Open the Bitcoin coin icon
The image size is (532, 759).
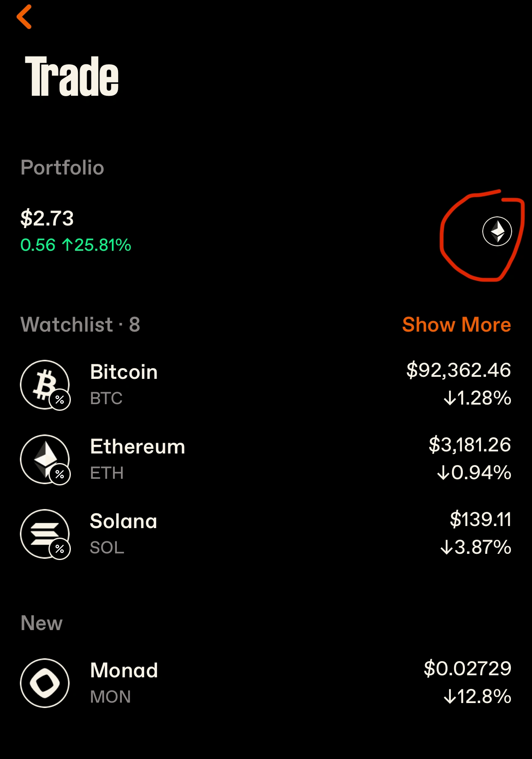[x=44, y=384]
